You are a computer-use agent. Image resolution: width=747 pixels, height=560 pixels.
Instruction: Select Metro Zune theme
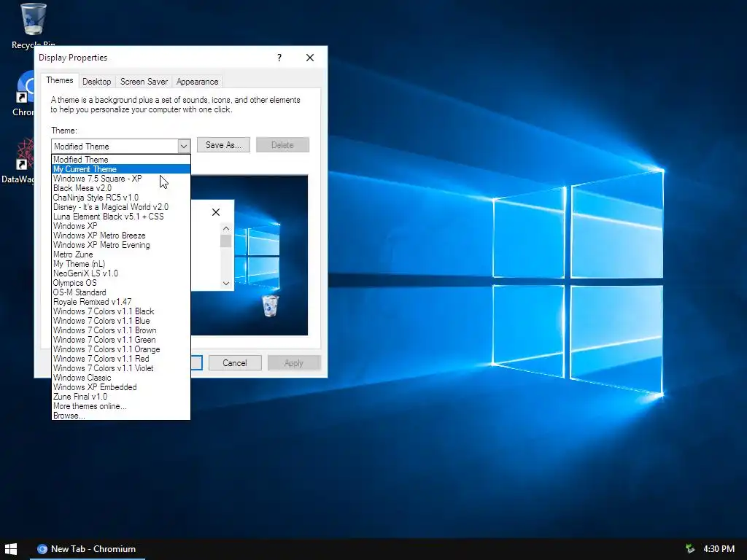point(121,254)
